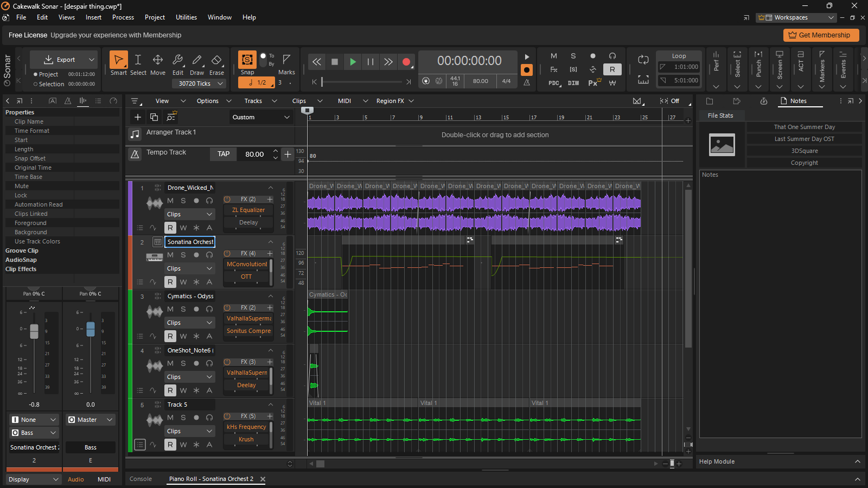Select the Smart tool

[118, 63]
